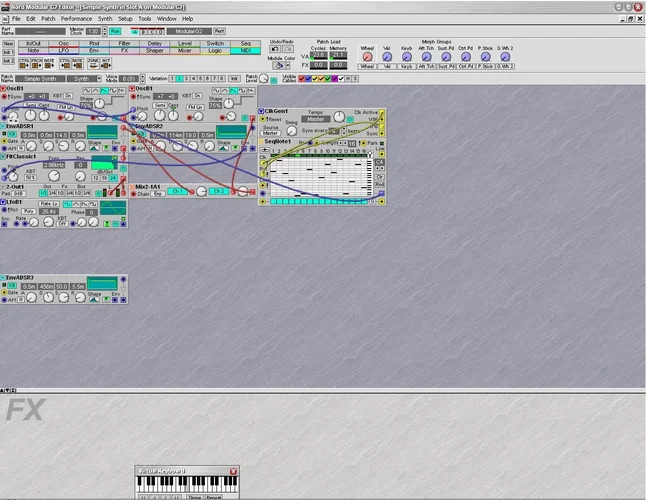Click the Perf button
This screenshot has height=500, width=646.
tap(219, 31)
